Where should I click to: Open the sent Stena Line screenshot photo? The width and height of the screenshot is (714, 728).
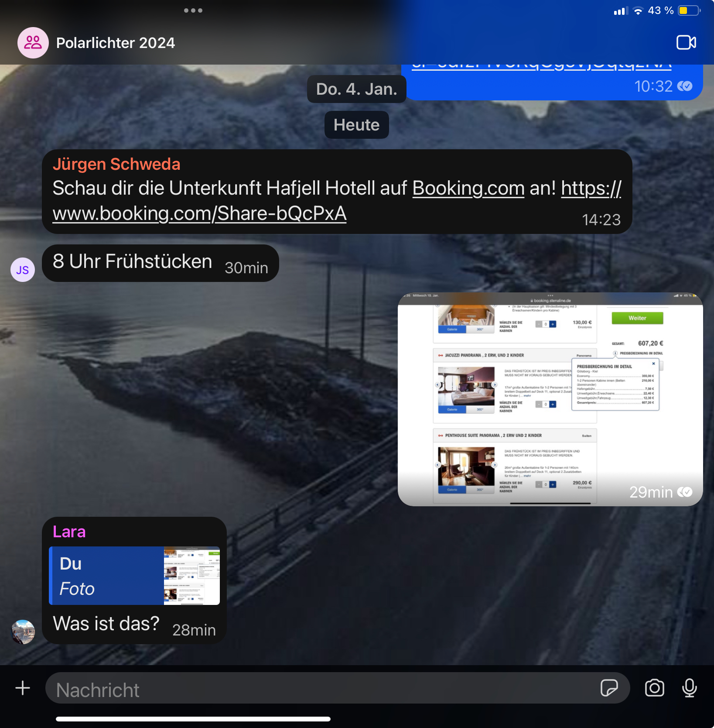(550, 399)
